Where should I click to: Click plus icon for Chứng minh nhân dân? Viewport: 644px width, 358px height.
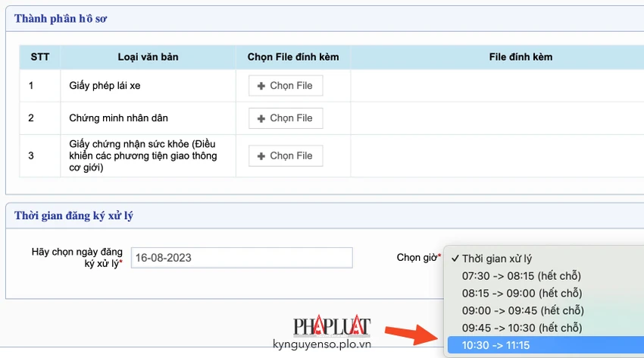(261, 118)
